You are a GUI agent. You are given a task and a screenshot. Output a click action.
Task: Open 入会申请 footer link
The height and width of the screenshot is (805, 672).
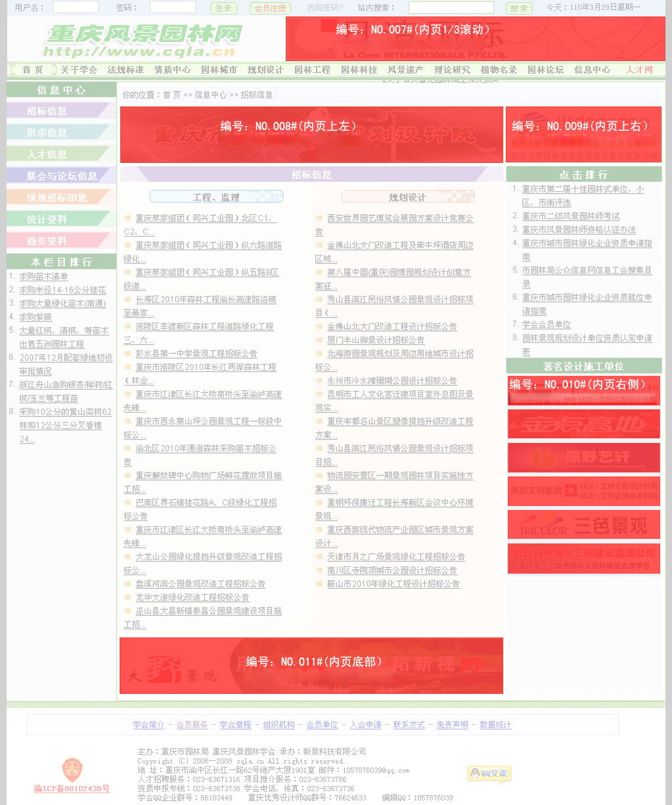(x=365, y=725)
